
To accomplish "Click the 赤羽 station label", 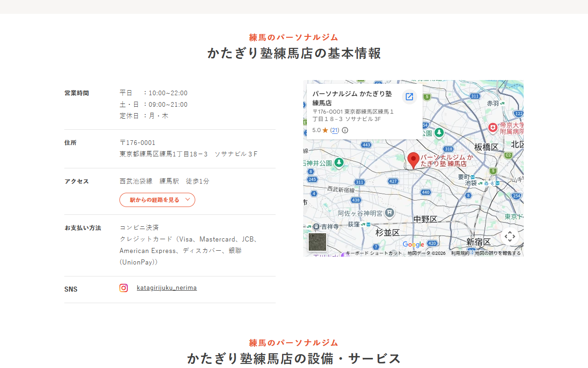I will [493, 103].
